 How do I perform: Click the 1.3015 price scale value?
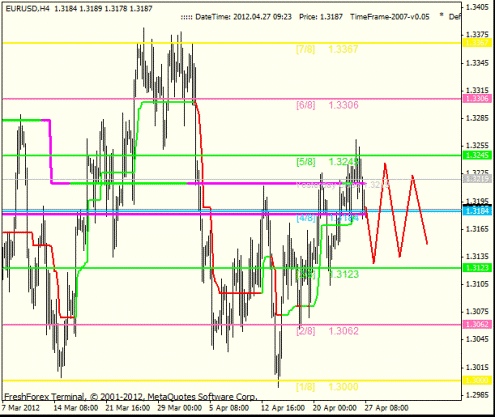pyautogui.click(x=477, y=367)
